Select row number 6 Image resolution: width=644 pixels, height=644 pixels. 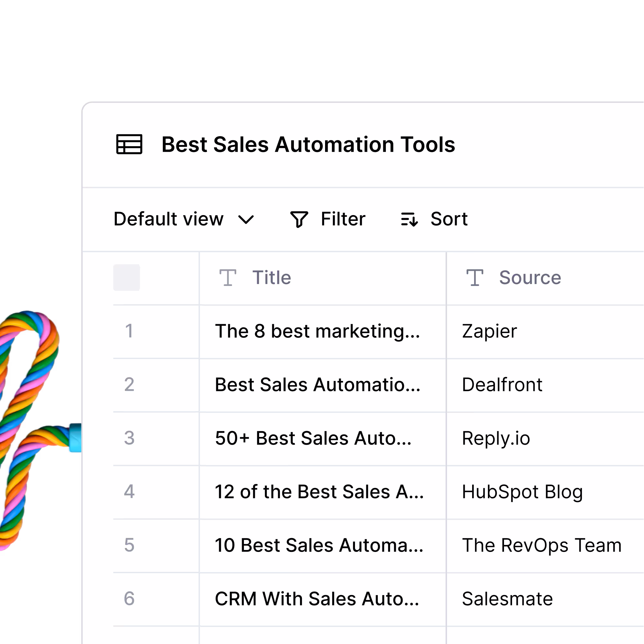129,599
